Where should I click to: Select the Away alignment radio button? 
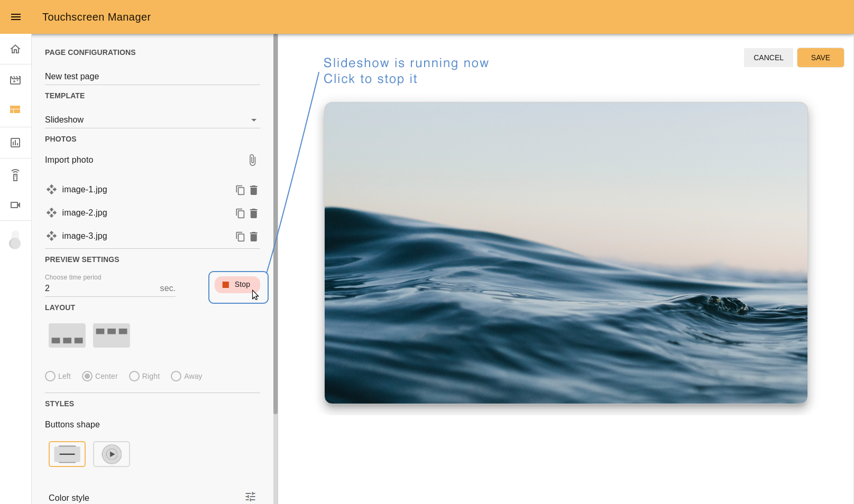click(x=176, y=376)
